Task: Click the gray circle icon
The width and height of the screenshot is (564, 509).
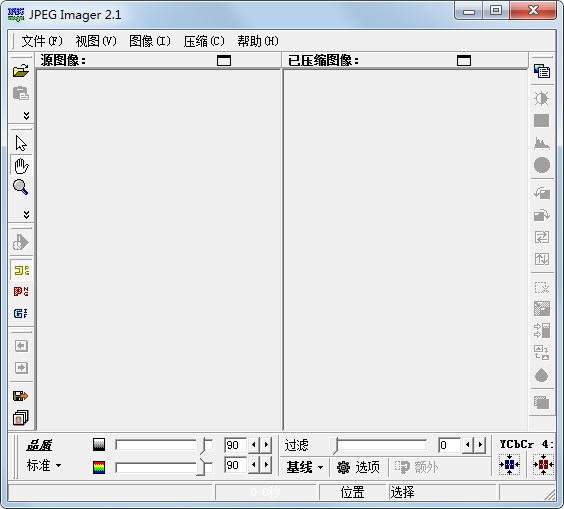Action: point(542,165)
